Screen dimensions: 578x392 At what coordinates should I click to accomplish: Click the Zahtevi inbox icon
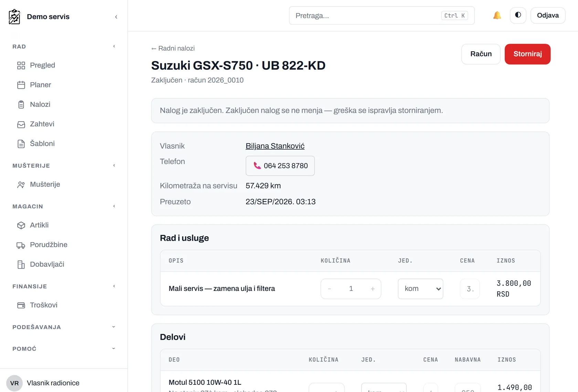tap(21, 124)
